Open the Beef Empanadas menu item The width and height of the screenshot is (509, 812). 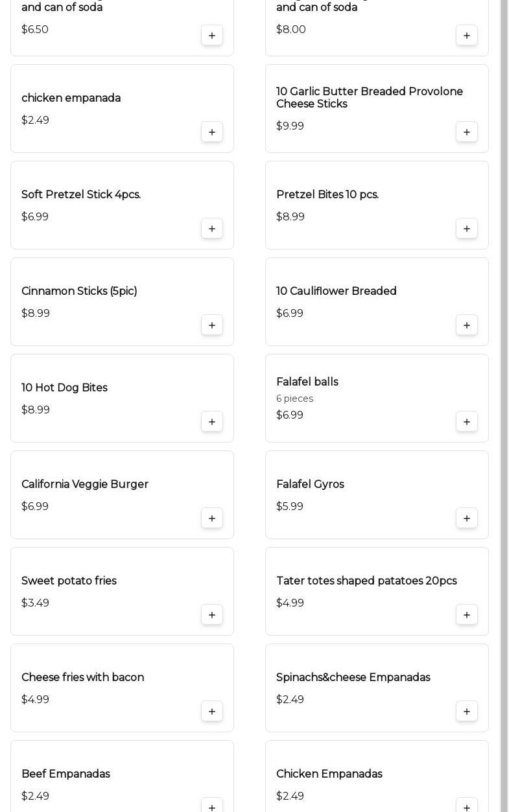pyautogui.click(x=65, y=774)
